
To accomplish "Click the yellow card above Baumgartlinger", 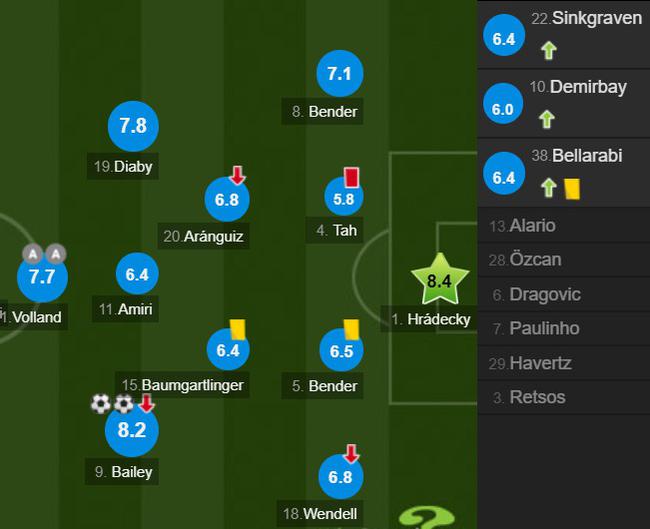I will [x=238, y=330].
